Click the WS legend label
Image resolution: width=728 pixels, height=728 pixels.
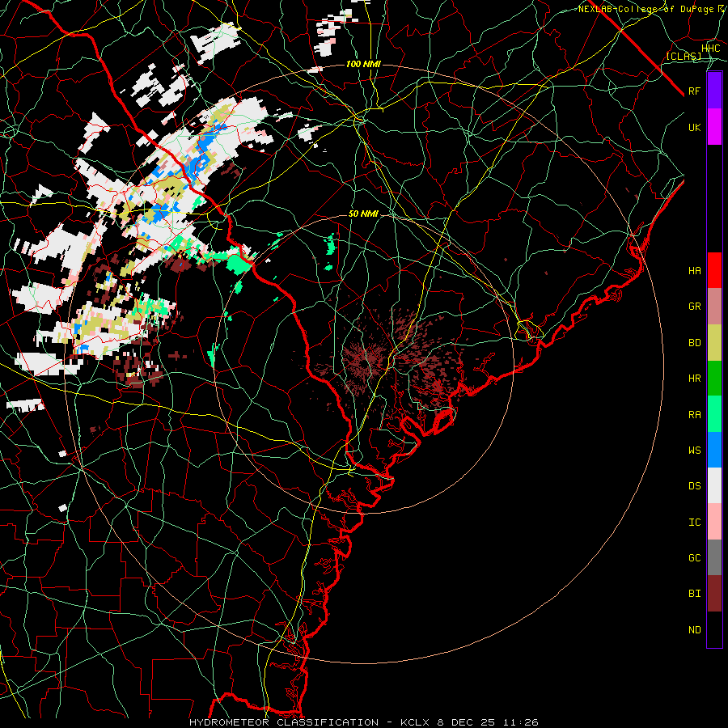(x=694, y=451)
